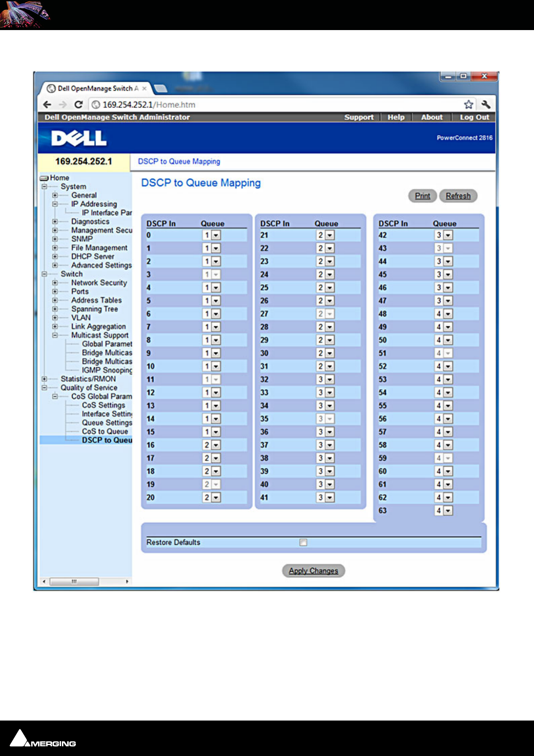Open Queue dropdown for DSCP 41
Image resolution: width=534 pixels, height=756 pixels.
point(325,497)
